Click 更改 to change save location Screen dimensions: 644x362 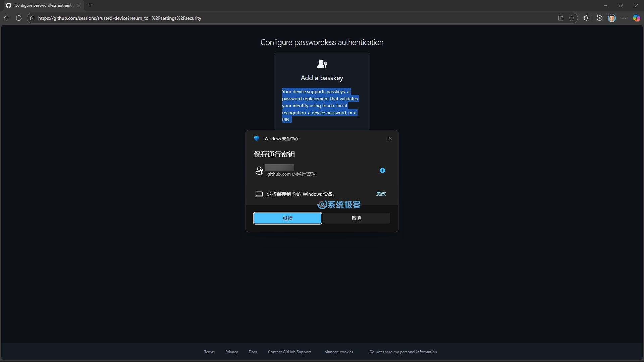coord(381,194)
